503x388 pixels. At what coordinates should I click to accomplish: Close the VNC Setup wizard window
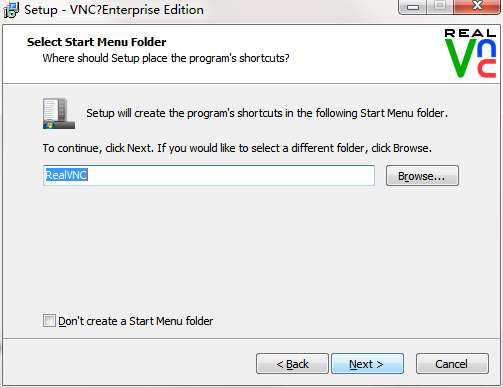click(x=477, y=6)
